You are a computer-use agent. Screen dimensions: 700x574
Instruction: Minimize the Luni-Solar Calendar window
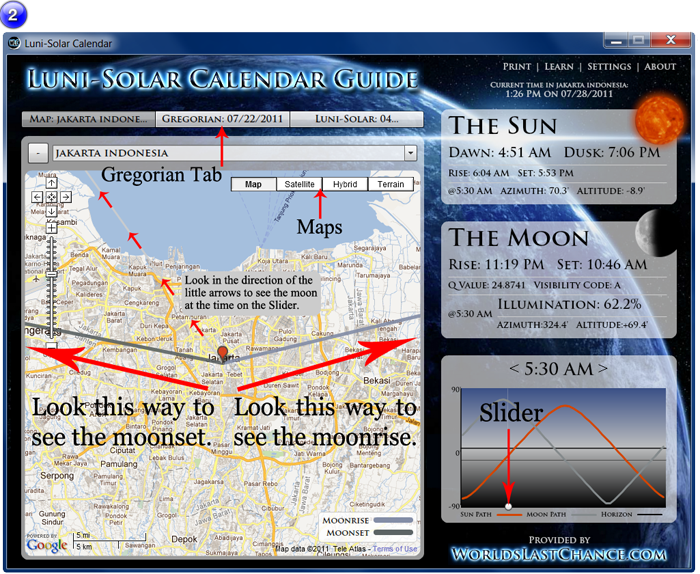pos(616,41)
